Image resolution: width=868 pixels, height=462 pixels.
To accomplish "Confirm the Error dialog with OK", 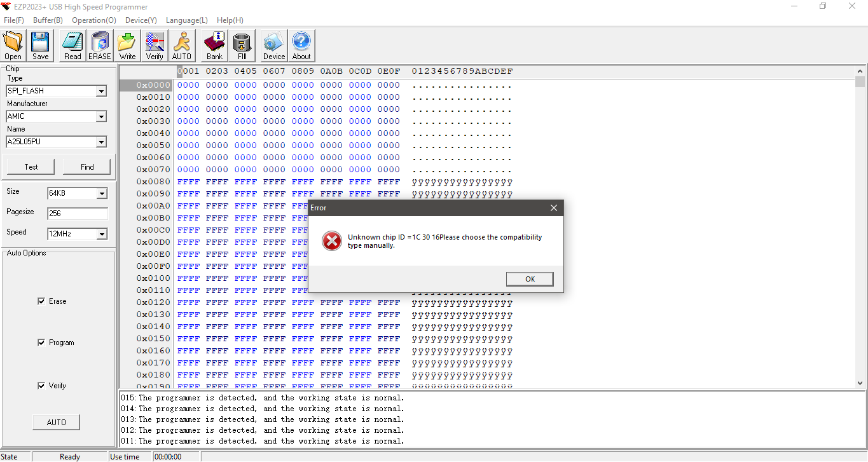I will coord(530,279).
